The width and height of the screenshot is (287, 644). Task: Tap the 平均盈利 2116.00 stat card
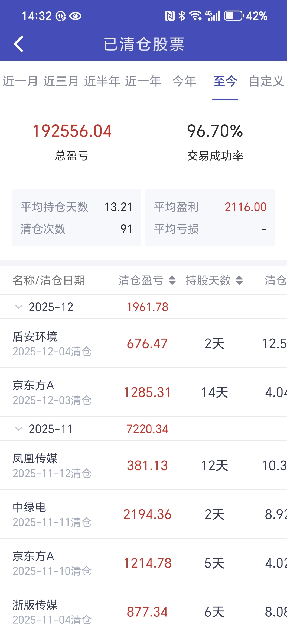click(x=210, y=218)
